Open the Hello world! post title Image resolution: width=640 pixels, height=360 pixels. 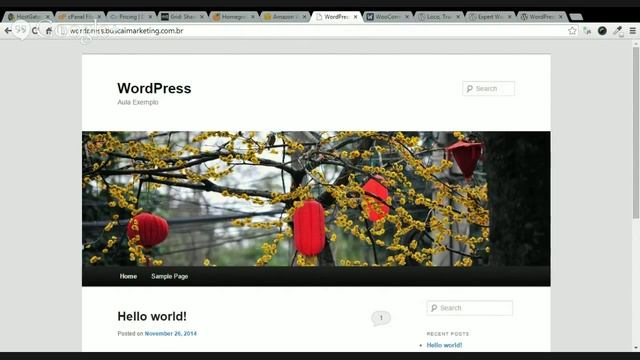(x=152, y=316)
